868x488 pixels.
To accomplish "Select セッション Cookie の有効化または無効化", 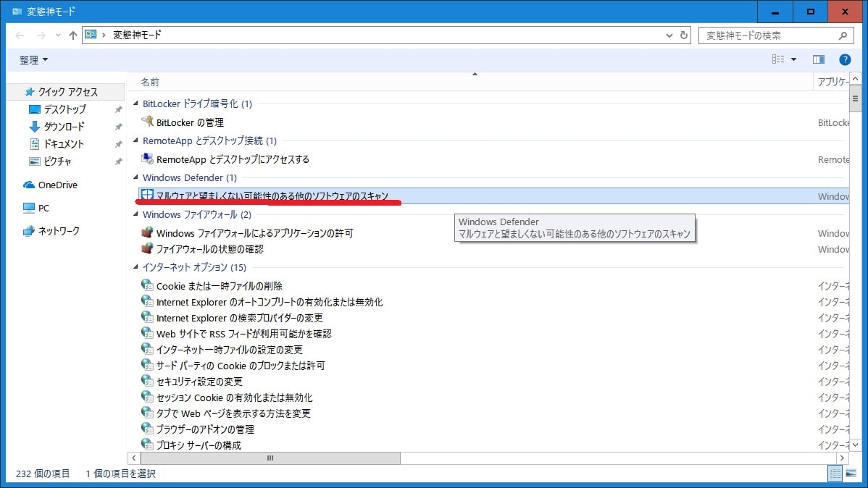I will coord(234,397).
